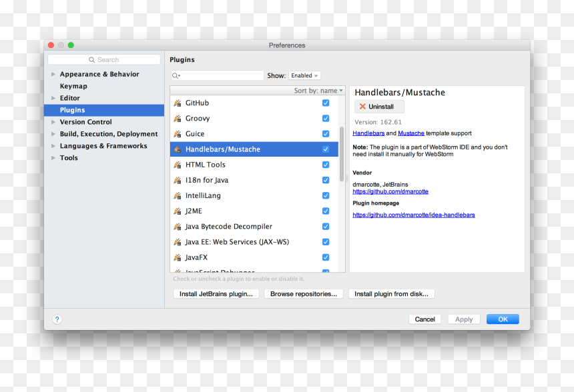574x392 pixels.
Task: Click the plugin list vertical scrollbar
Action: (342, 154)
